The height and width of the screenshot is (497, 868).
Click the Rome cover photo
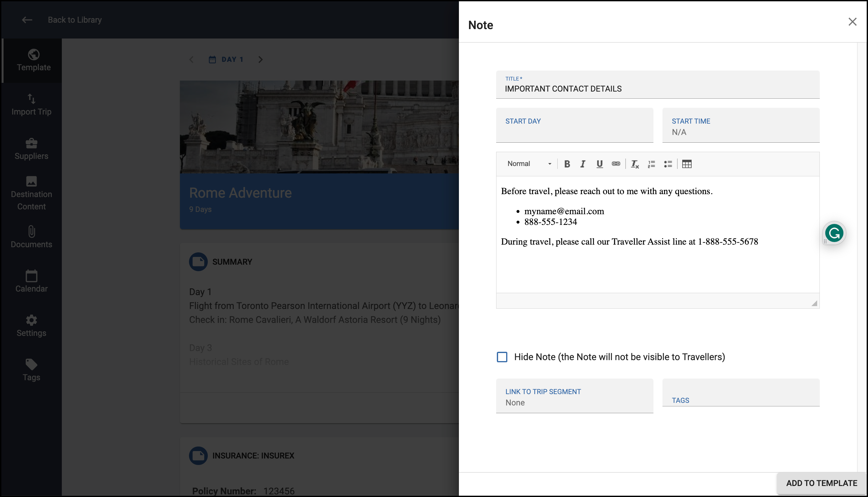tap(319, 127)
